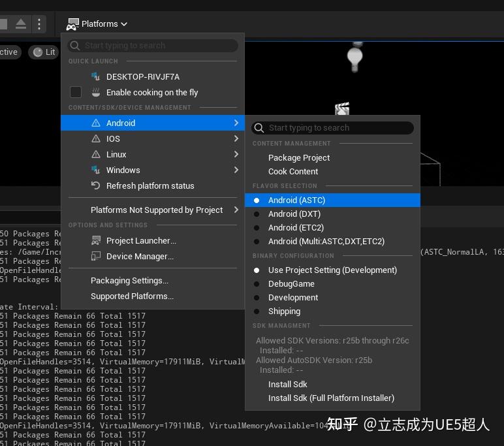Open Platforms Not Supported by Project
504x446 pixels.
(153, 210)
